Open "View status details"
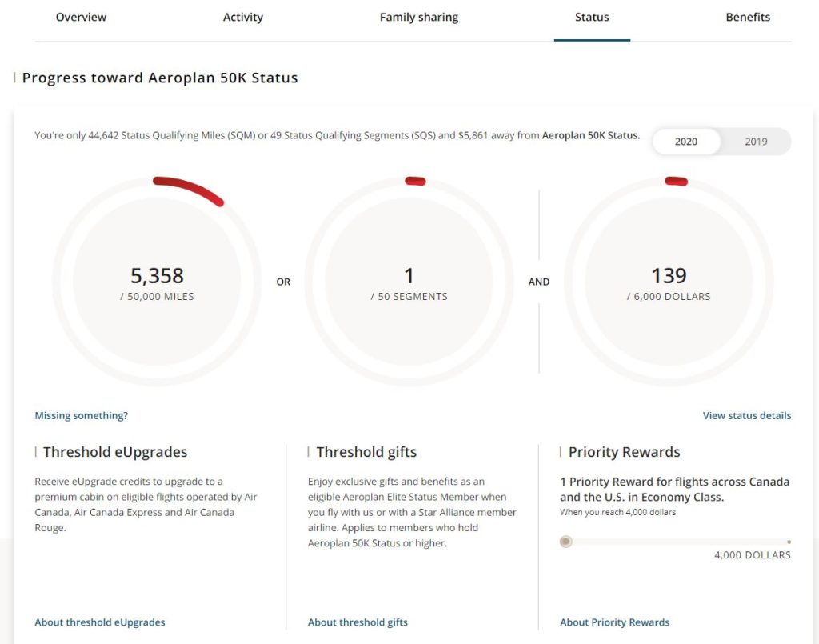Image resolution: width=819 pixels, height=644 pixels. (x=746, y=415)
